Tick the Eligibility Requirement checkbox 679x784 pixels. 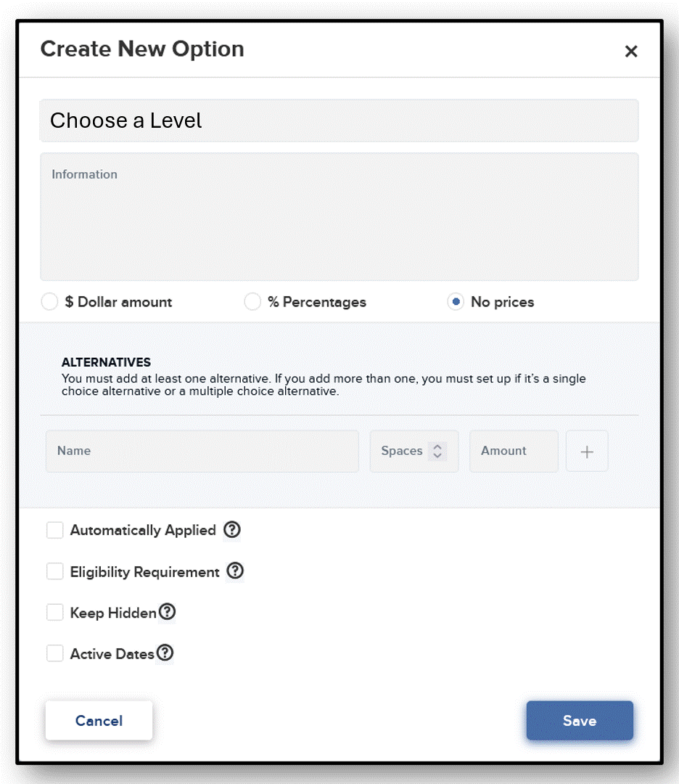tap(55, 571)
